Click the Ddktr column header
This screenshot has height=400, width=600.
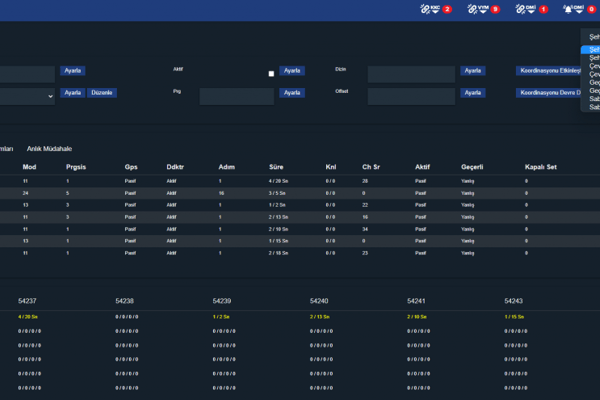[175, 167]
